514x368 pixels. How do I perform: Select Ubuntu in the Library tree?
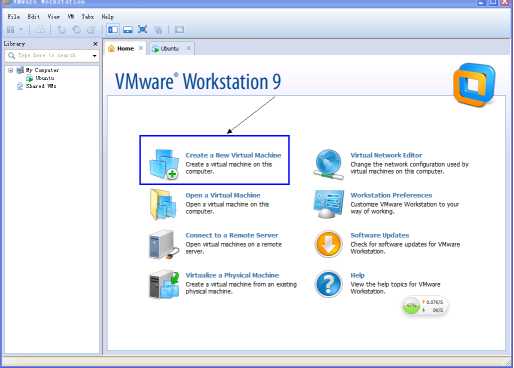tap(45, 78)
